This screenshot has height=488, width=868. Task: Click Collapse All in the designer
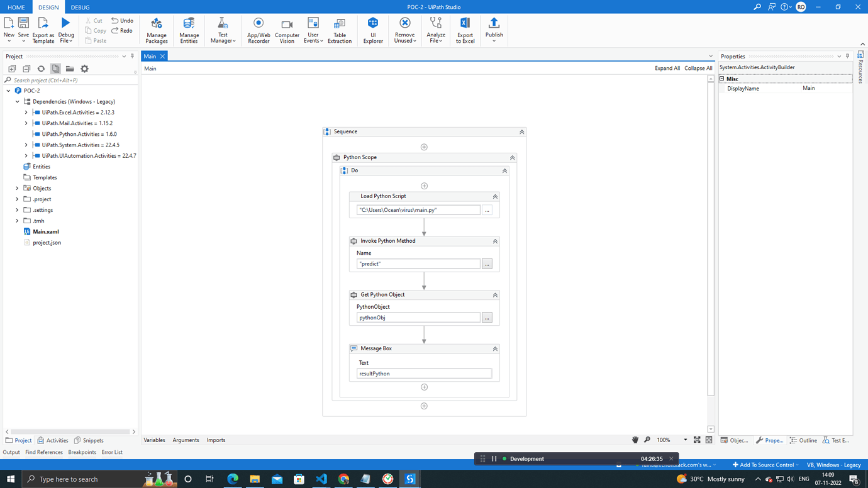[x=698, y=69]
